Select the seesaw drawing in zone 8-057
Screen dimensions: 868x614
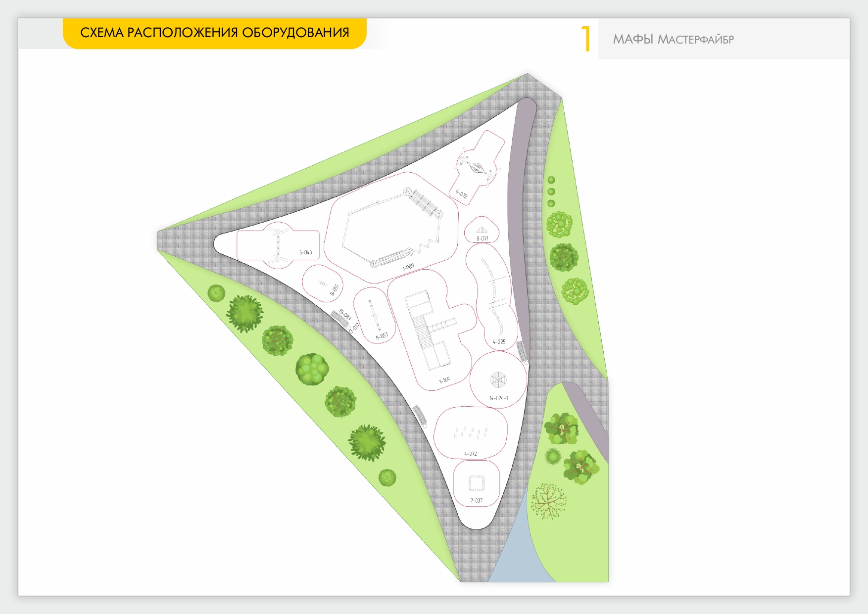click(374, 315)
